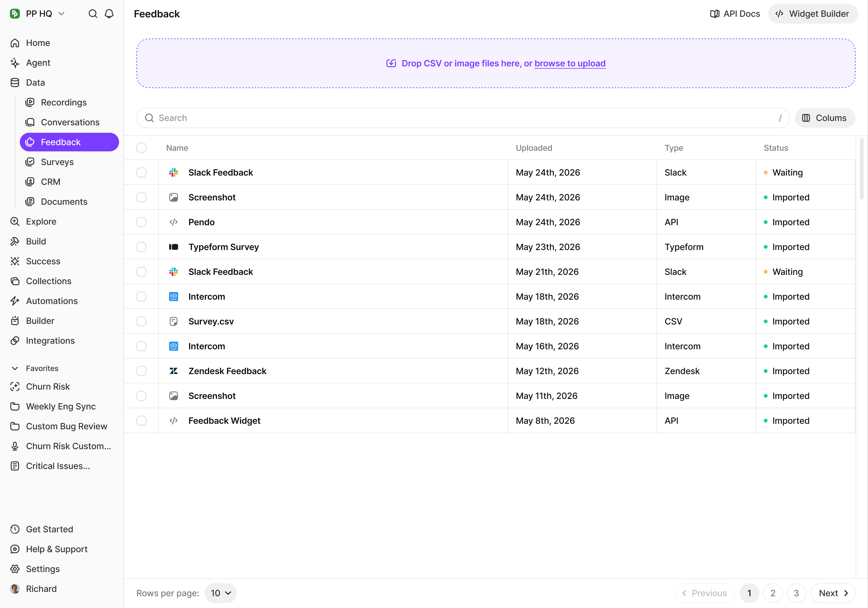Click the Integrations link icon
This screenshot has height=608, width=868.
pyautogui.click(x=15, y=341)
